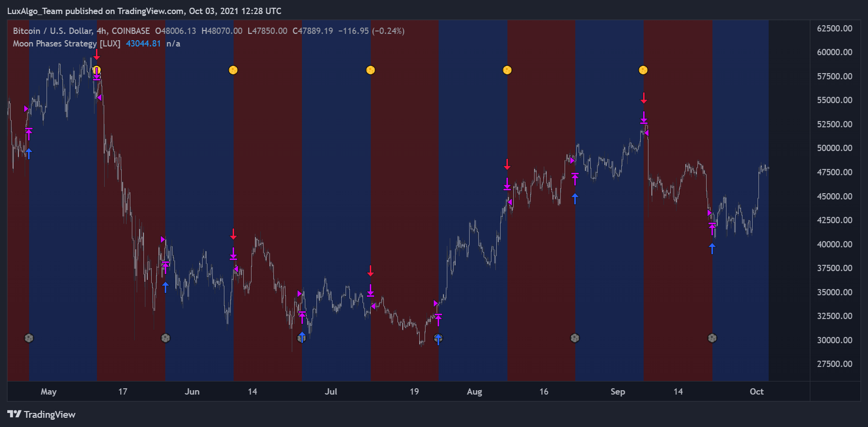868x427 pixels.
Task: Click the new moon marker after Aug 16
Action: 575,338
